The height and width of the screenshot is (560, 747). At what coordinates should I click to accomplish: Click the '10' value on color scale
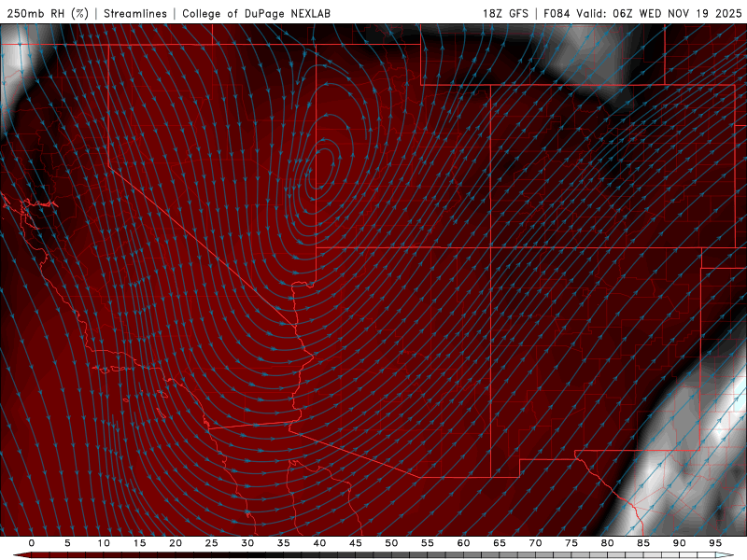pos(104,543)
